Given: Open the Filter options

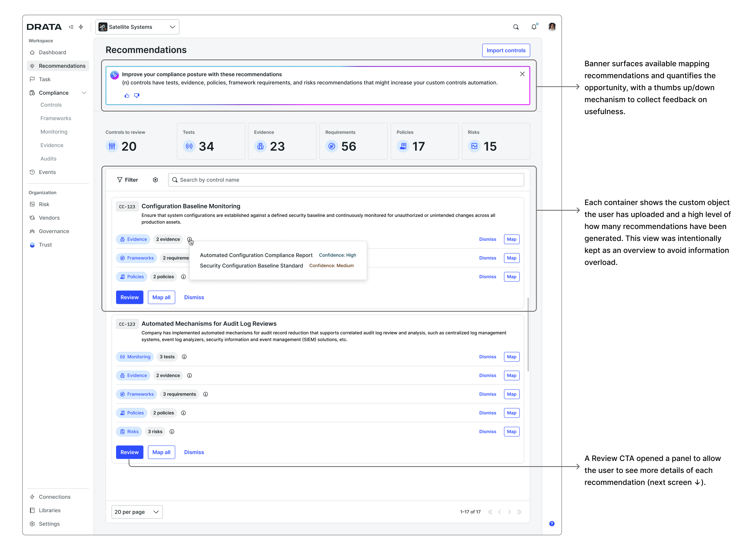Looking at the screenshot, I should (128, 180).
